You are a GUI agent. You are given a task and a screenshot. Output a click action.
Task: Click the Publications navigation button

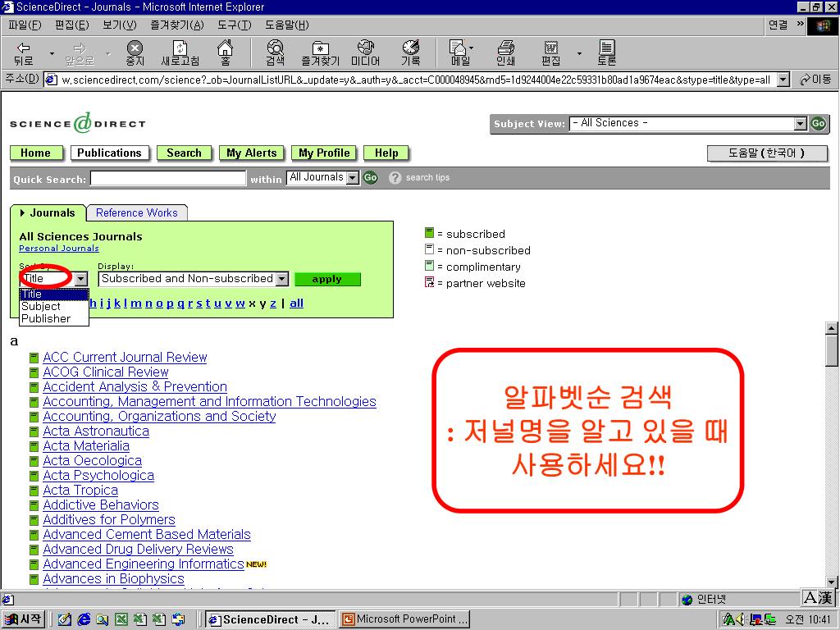click(109, 153)
